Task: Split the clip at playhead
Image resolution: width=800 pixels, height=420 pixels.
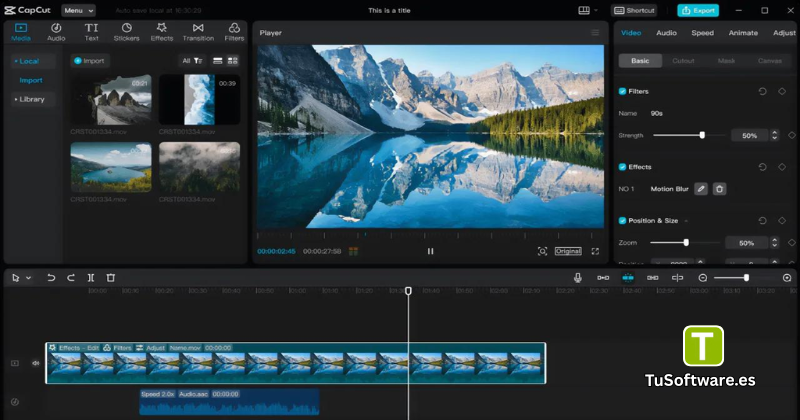Action: 90,278
